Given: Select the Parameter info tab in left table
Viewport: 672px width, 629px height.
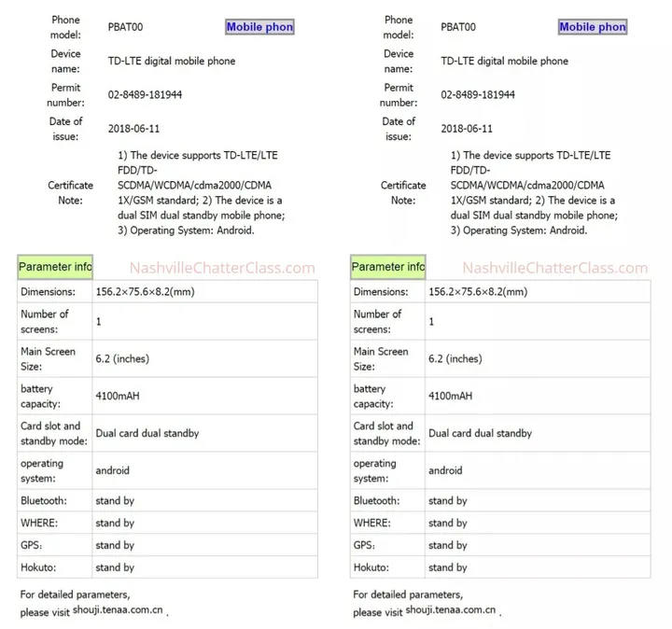Looking at the screenshot, I should (55, 267).
